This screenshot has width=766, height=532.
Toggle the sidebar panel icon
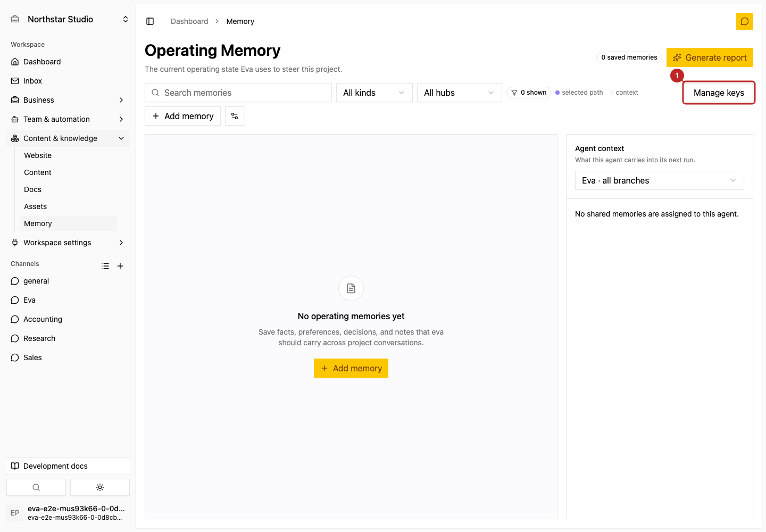click(150, 21)
